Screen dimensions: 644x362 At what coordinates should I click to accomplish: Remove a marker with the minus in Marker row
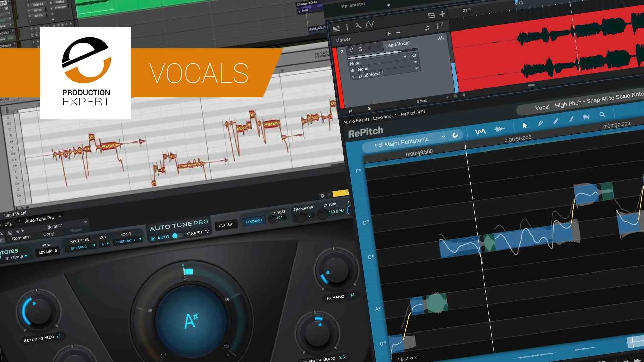click(398, 33)
